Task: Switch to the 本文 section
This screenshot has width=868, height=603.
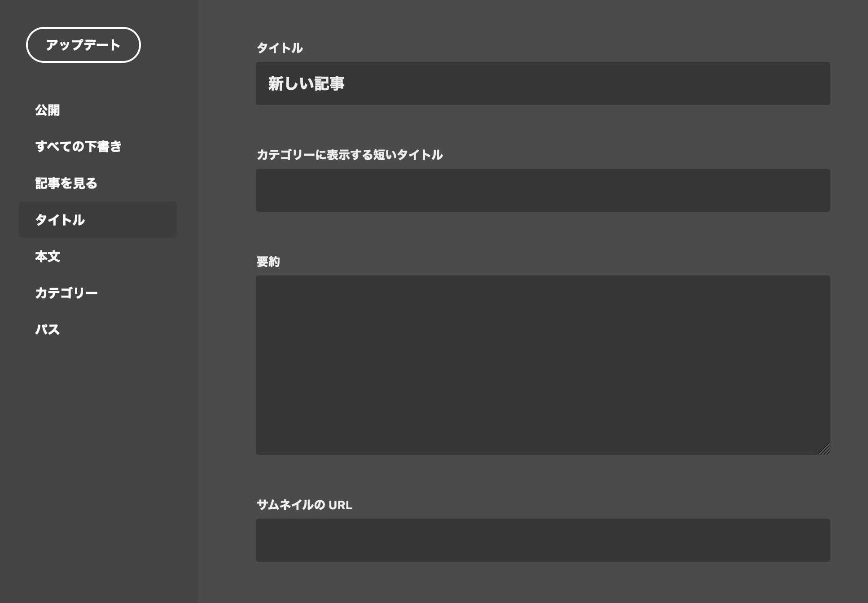Action: tap(48, 256)
